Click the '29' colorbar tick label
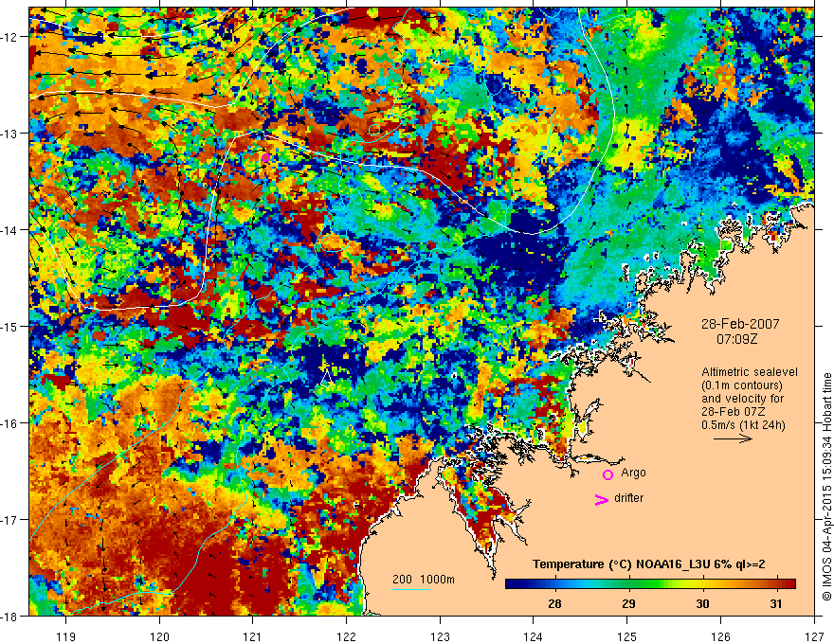 [628, 603]
